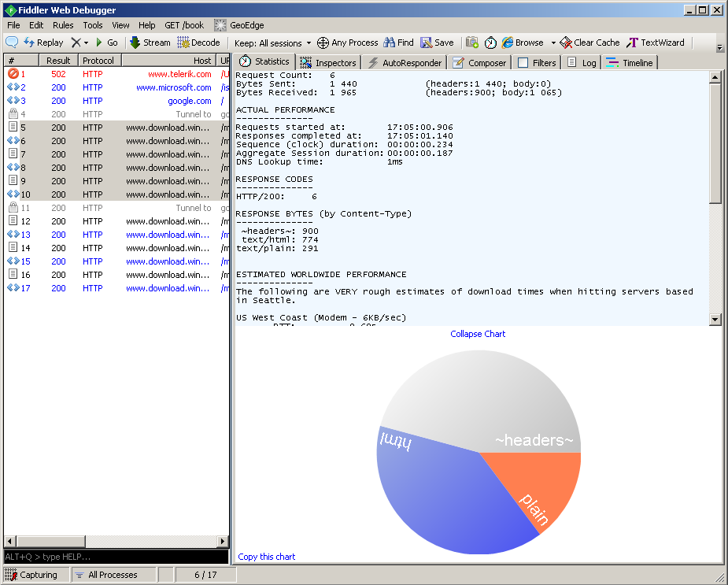Click the comment speech bubble icon
The height and width of the screenshot is (585, 728).
[x=12, y=43]
